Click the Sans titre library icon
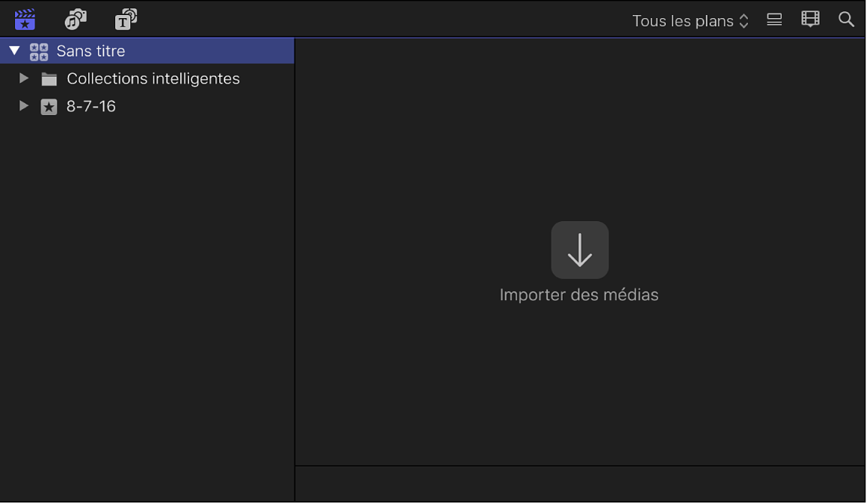This screenshot has width=867, height=504. (38, 50)
